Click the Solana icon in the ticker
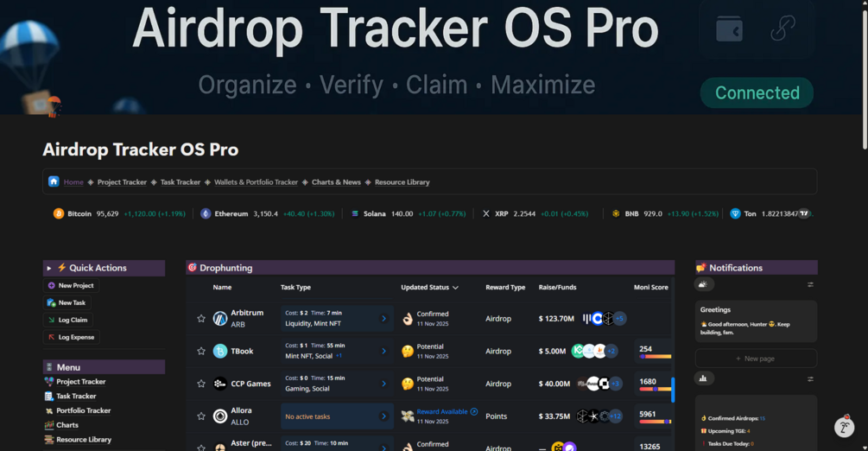This screenshot has height=451, width=868. tap(355, 213)
